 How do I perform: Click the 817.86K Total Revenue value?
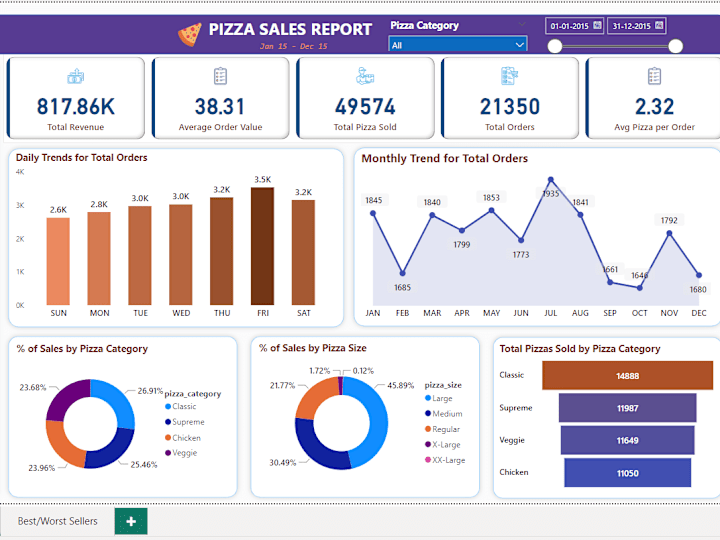pyautogui.click(x=76, y=107)
